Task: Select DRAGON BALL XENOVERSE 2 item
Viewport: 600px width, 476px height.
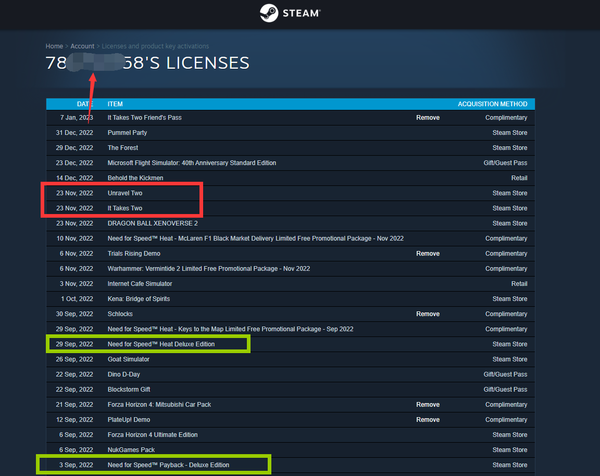Action: [x=153, y=223]
